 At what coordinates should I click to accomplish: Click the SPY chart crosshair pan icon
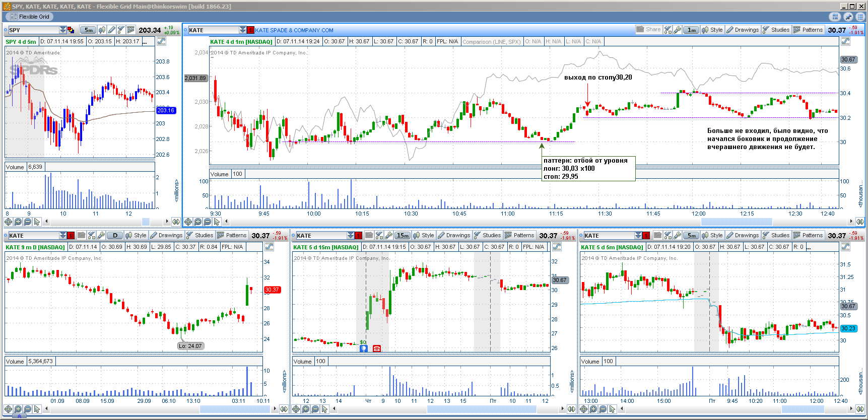[9, 222]
